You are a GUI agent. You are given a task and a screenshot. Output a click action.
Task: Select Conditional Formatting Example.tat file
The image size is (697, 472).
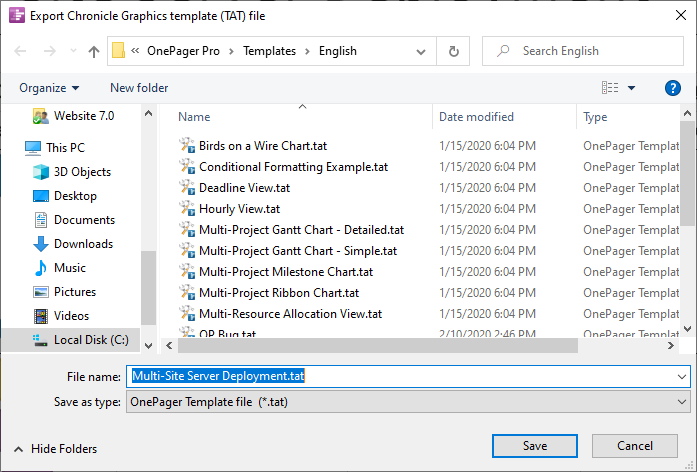pos(293,167)
